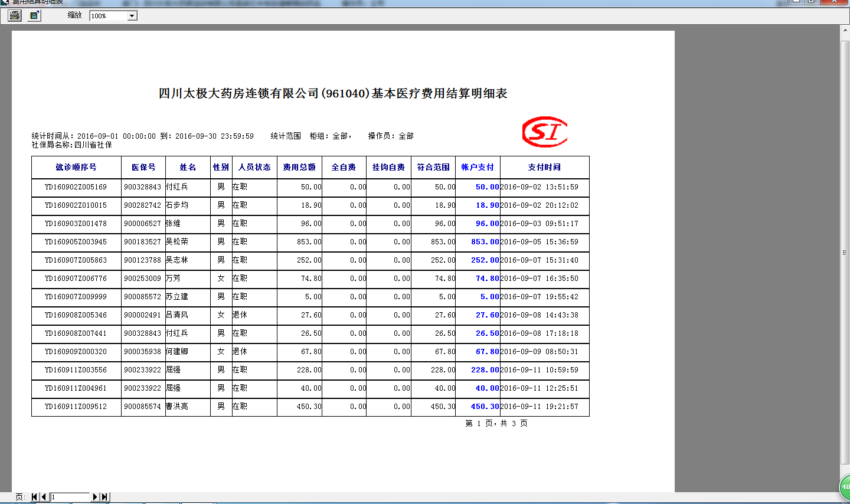850x504 pixels.
Task: Select serial number YD160907Z006776
Action: (x=76, y=279)
